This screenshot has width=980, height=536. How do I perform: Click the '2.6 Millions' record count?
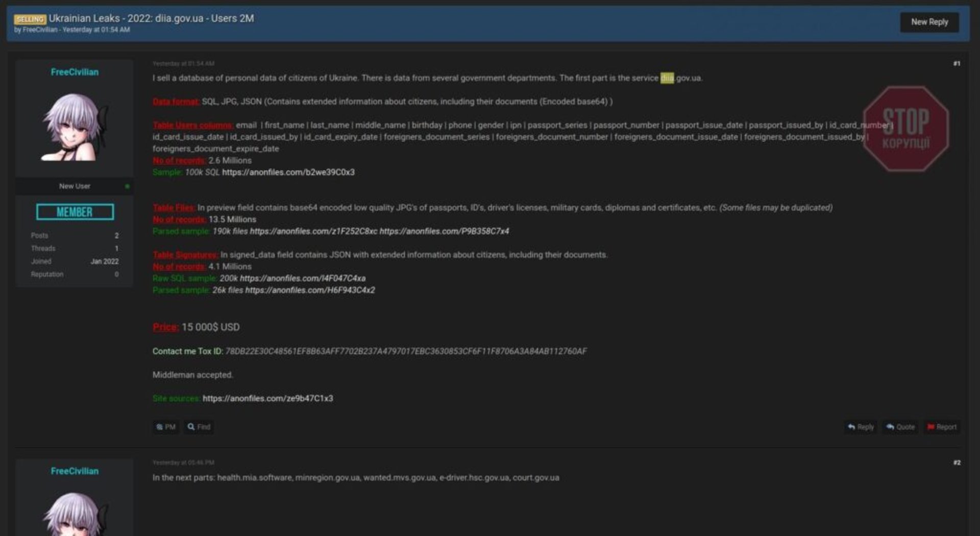pos(230,161)
